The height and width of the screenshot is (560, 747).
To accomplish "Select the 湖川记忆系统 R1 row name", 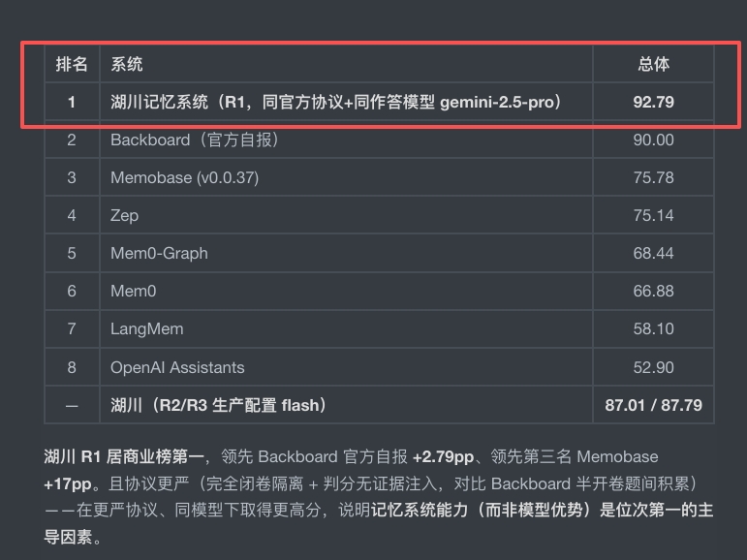I will pyautogui.click(x=336, y=102).
